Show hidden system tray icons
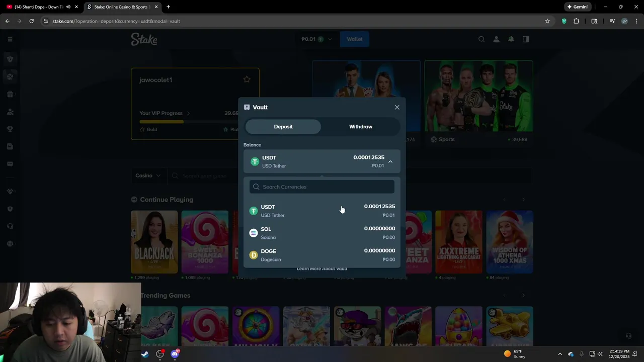 pyautogui.click(x=560, y=354)
